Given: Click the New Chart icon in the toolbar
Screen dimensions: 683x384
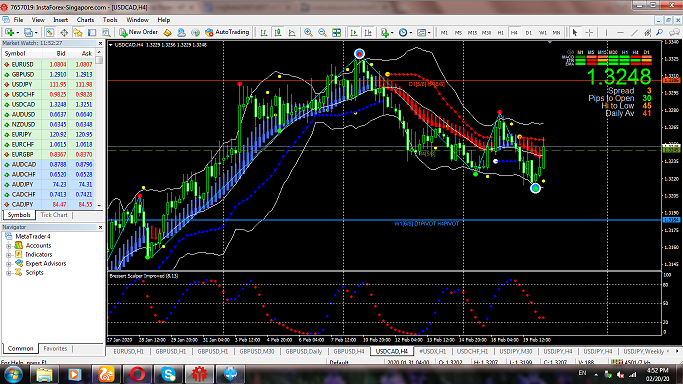Looking at the screenshot, I should pos(9,32).
